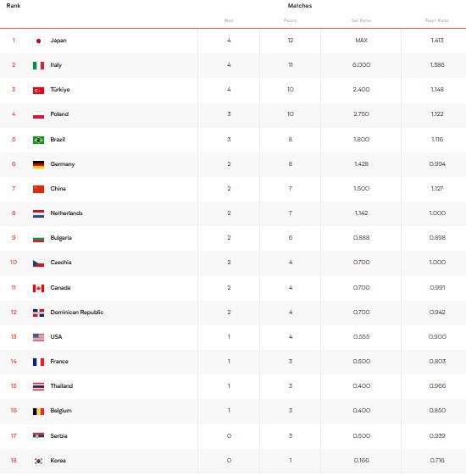The width and height of the screenshot is (466, 476).
Task: Click the Korea flag icon
Action: 39,461
